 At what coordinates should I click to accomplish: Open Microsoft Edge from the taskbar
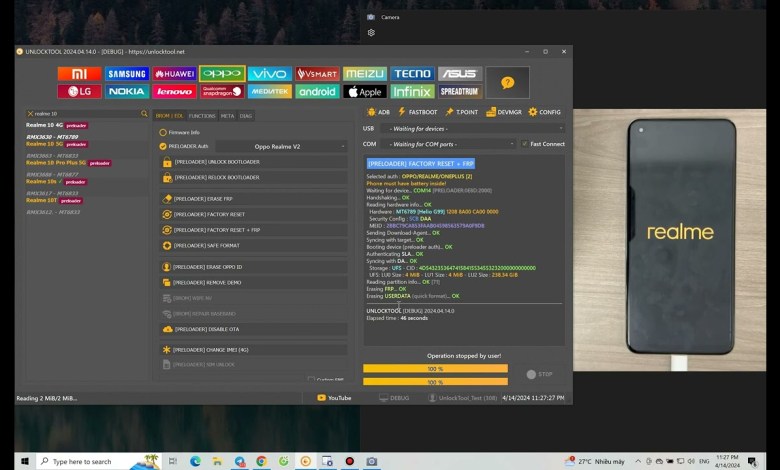(195, 462)
